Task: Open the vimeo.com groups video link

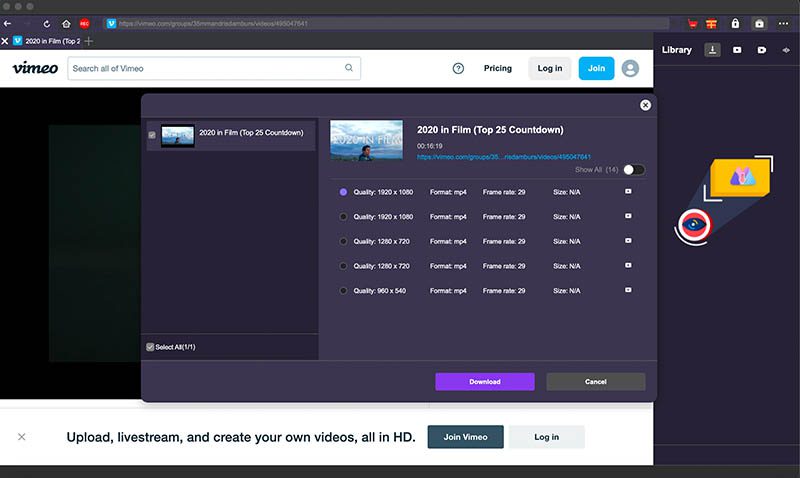Action: click(x=504, y=157)
